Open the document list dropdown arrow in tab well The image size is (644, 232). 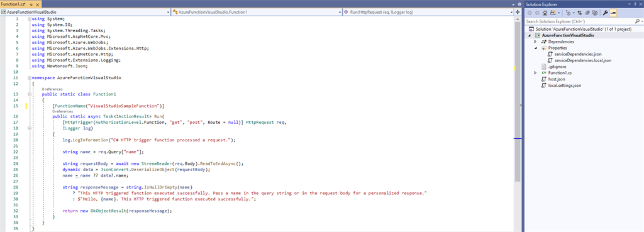click(x=513, y=4)
